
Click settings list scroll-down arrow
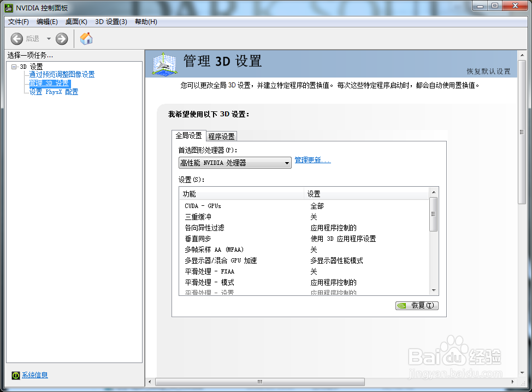tap(434, 290)
